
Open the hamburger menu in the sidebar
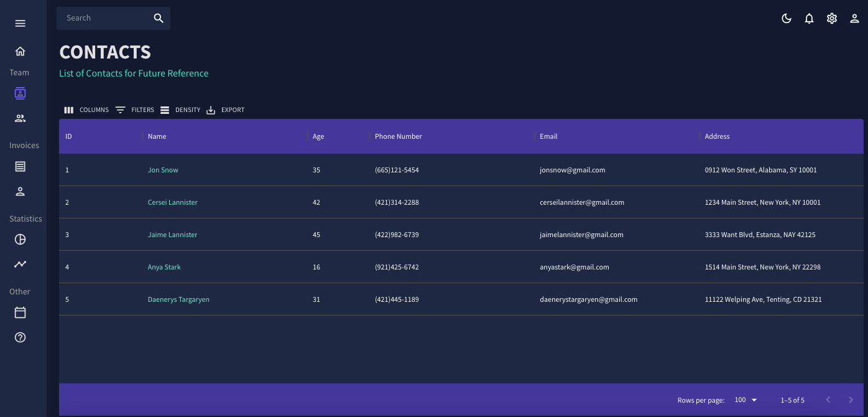pos(20,24)
